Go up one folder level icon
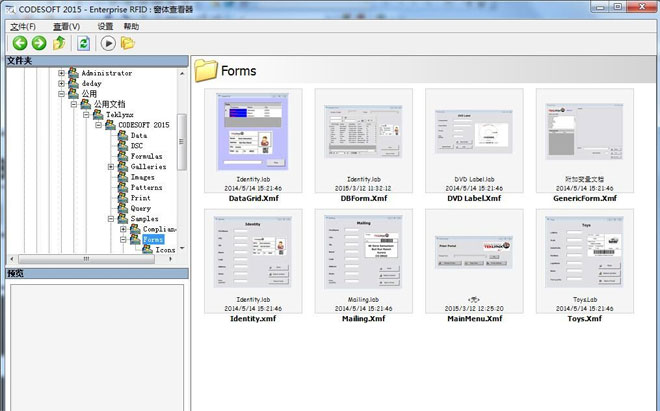This screenshot has width=660, height=411. [x=59, y=43]
